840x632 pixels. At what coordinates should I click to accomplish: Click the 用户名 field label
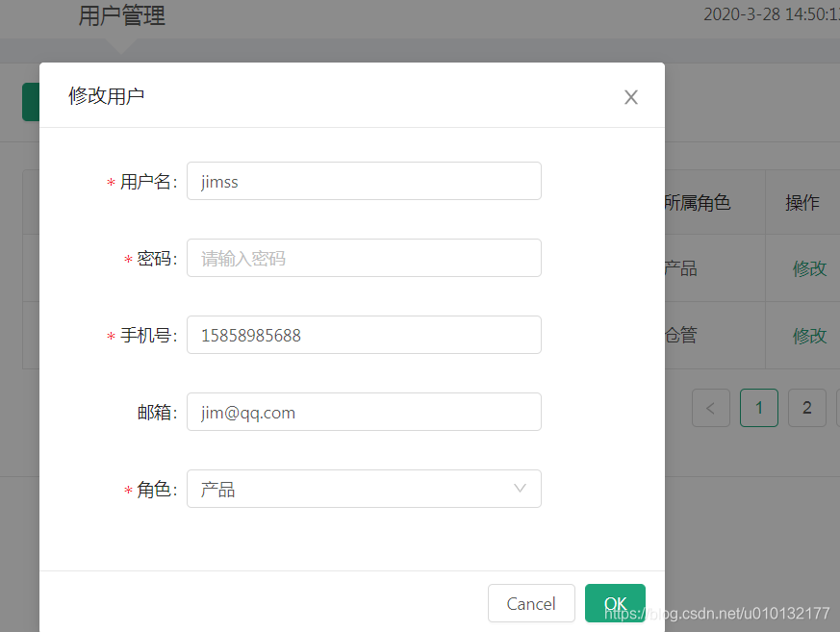pyautogui.click(x=148, y=182)
